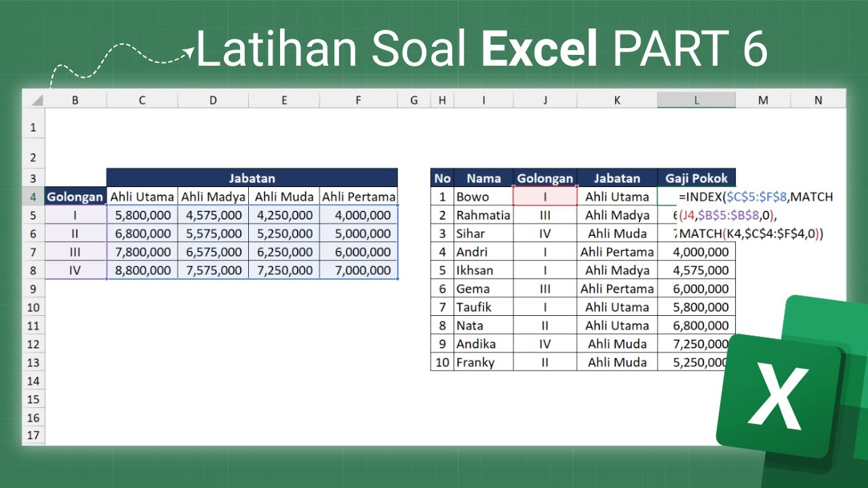Click Nata's Gaji Pokok value 6,800,000
Image resolution: width=868 pixels, height=488 pixels.
696,325
